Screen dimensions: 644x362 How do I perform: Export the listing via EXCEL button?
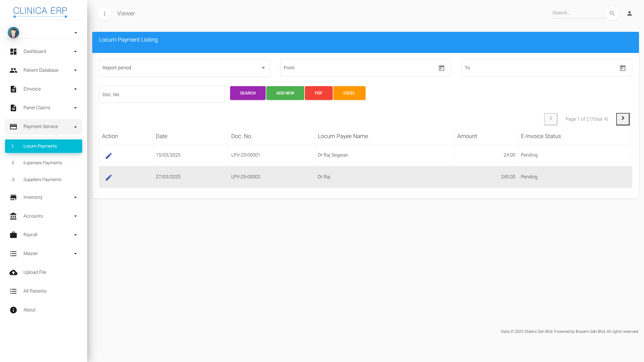(x=349, y=93)
